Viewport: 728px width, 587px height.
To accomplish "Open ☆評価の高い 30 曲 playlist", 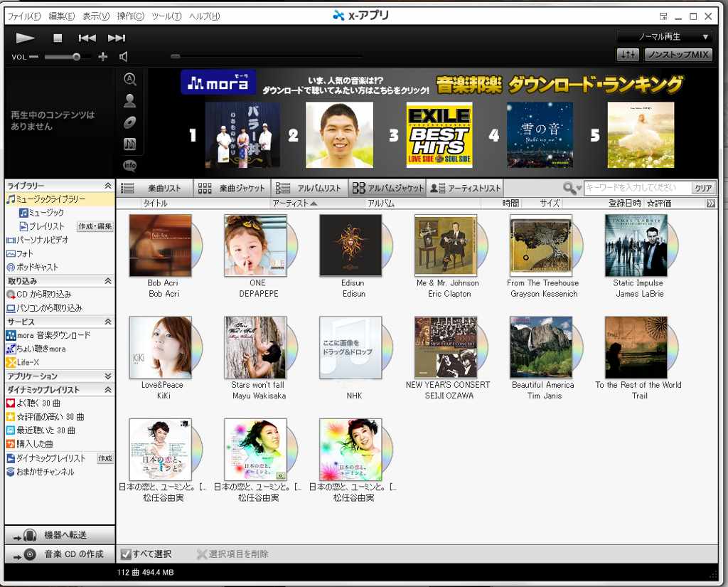I will coord(45,417).
